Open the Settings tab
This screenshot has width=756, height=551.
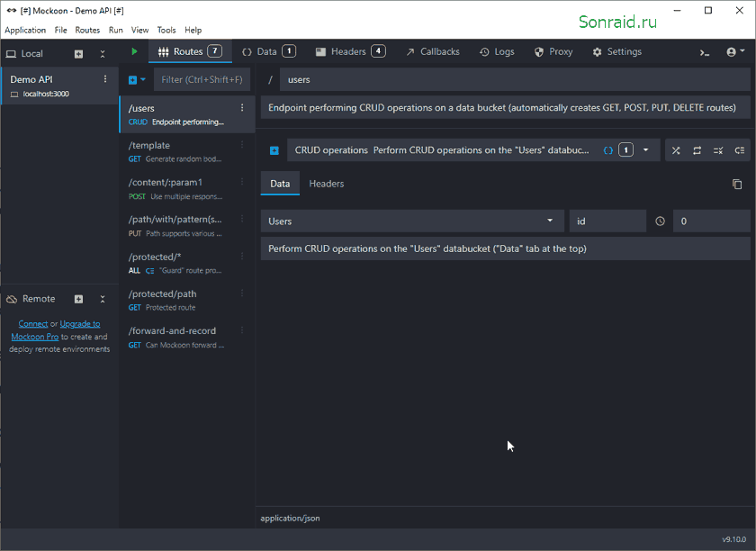coord(617,51)
